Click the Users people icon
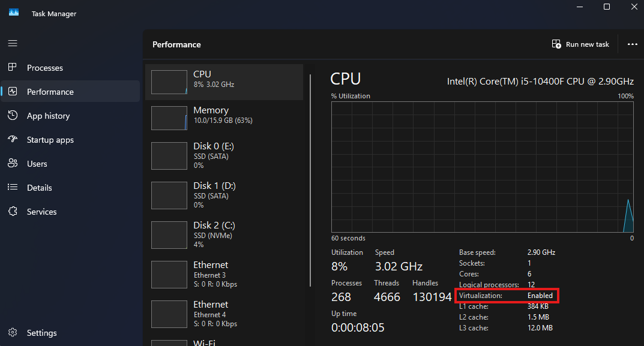This screenshot has height=346, width=644. tap(13, 164)
